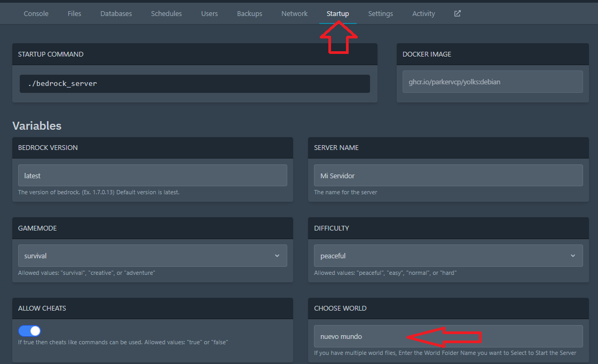Viewport: 598px width, 364px height.
Task: Open the Gamemode dropdown
Action: pyautogui.click(x=152, y=256)
